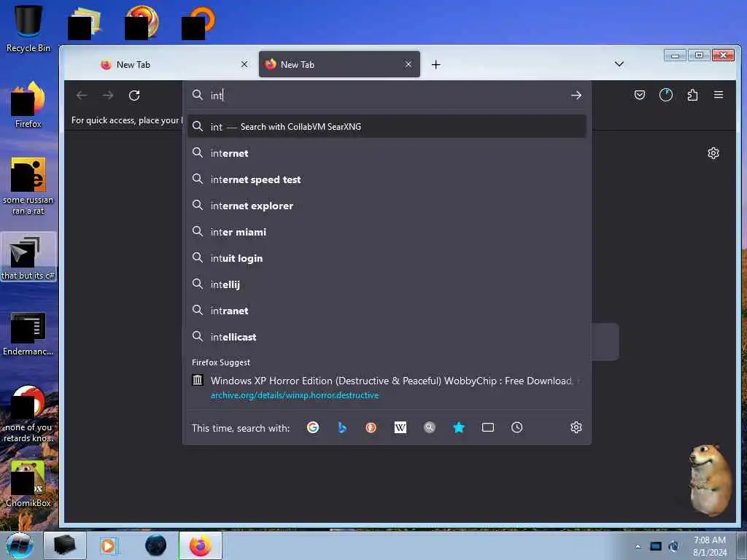Search this time with Bing icon

[x=341, y=427]
